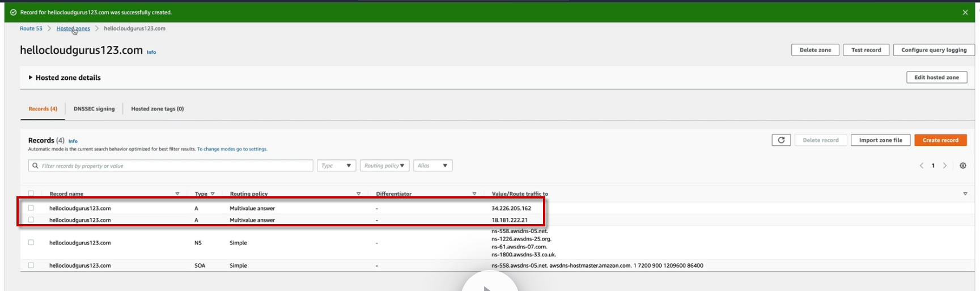Open Configure query logging
This screenshot has height=291, width=980.
click(934, 50)
